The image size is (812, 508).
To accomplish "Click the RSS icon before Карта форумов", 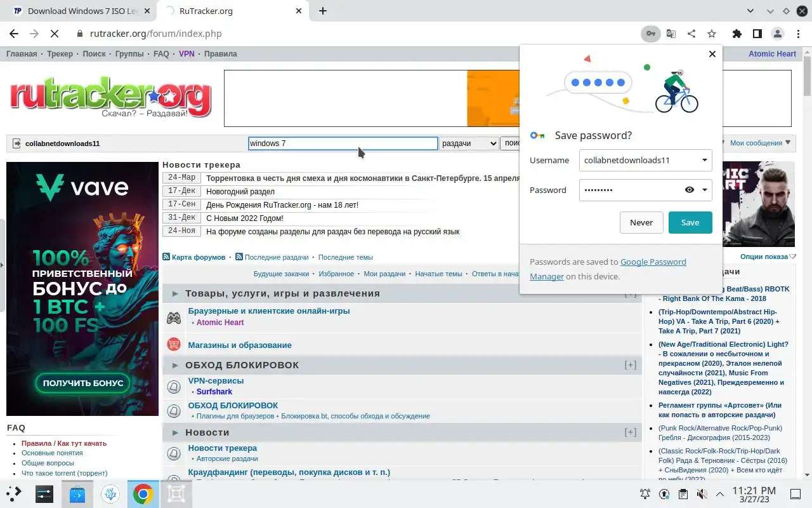I will click(166, 257).
